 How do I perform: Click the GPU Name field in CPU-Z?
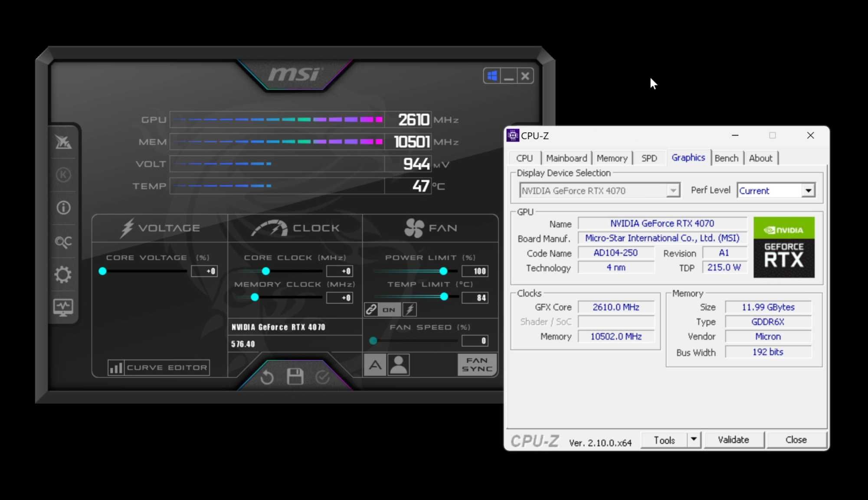coord(662,224)
